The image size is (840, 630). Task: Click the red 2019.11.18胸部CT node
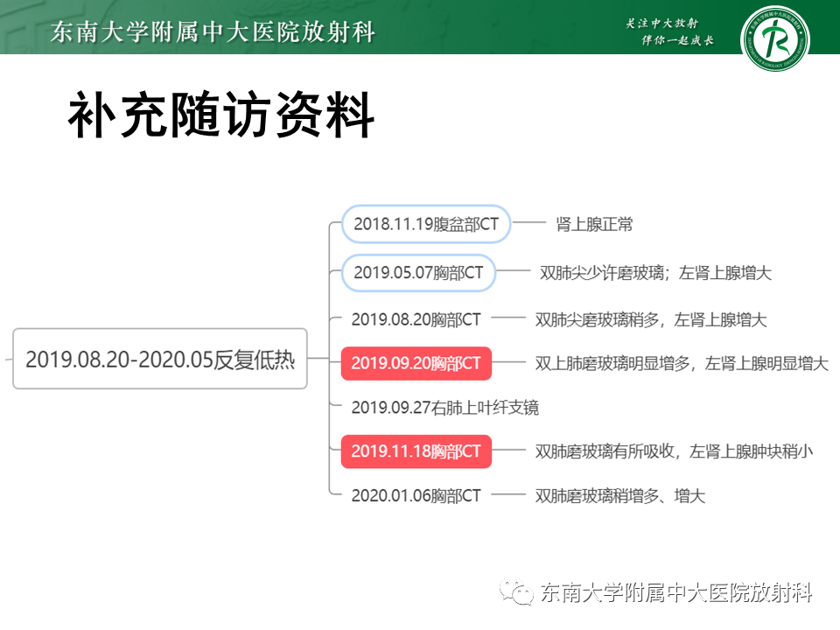(416, 451)
